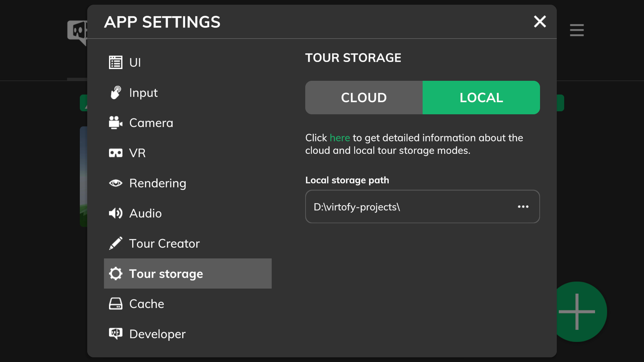Close the App Settings dialog
The image size is (644, 362).
pyautogui.click(x=540, y=21)
